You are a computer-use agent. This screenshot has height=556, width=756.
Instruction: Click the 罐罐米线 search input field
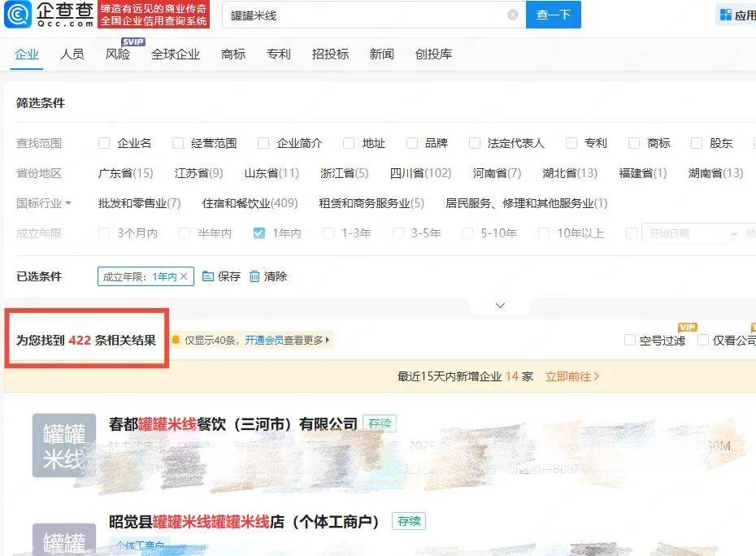(366, 15)
